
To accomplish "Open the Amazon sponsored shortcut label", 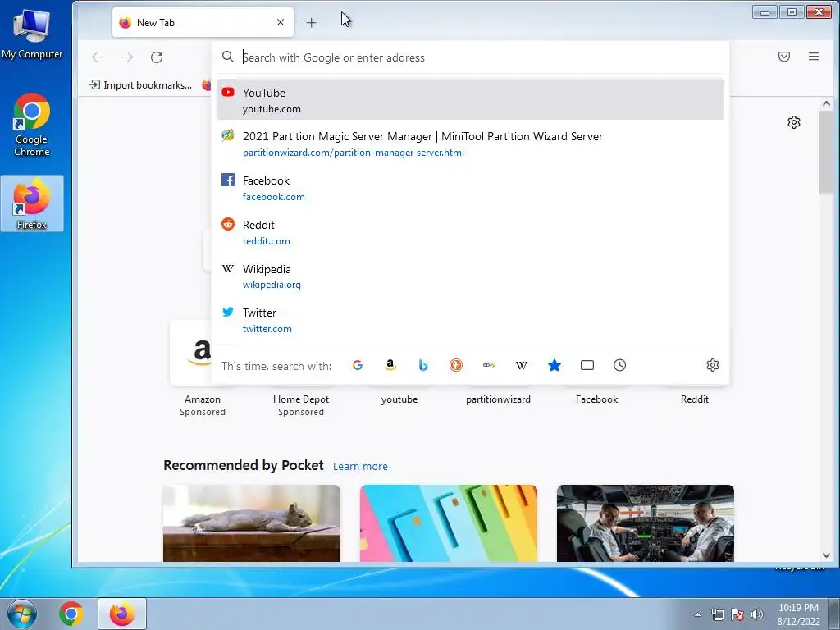I will [203, 405].
